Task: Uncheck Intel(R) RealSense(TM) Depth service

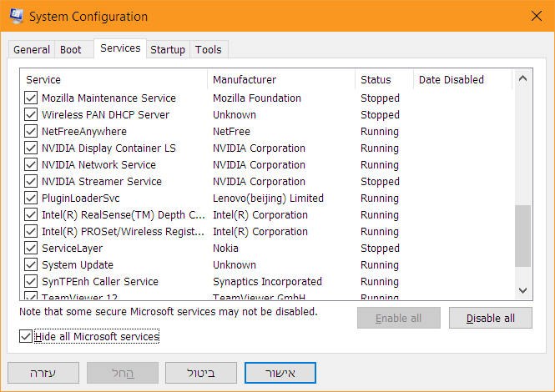Action: click(31, 214)
